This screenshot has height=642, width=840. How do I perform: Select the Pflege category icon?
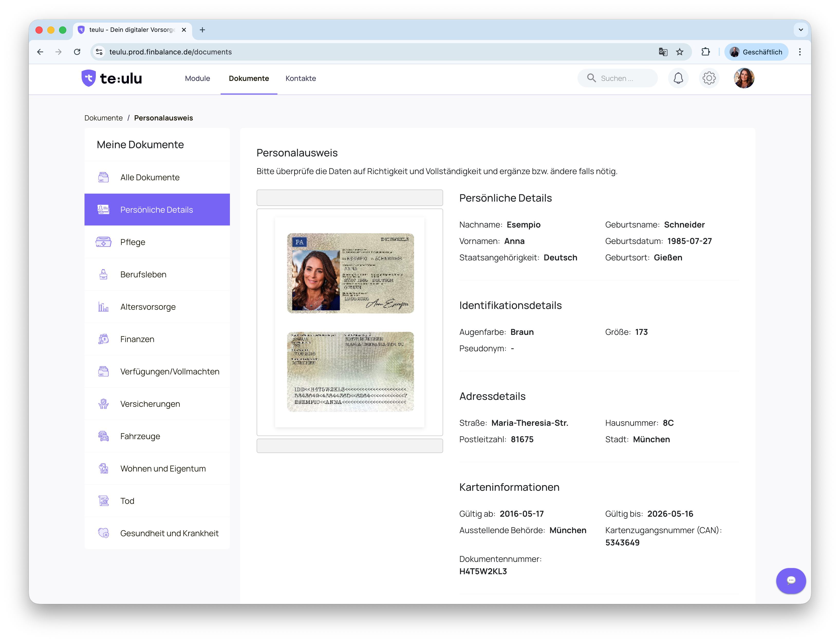click(103, 242)
